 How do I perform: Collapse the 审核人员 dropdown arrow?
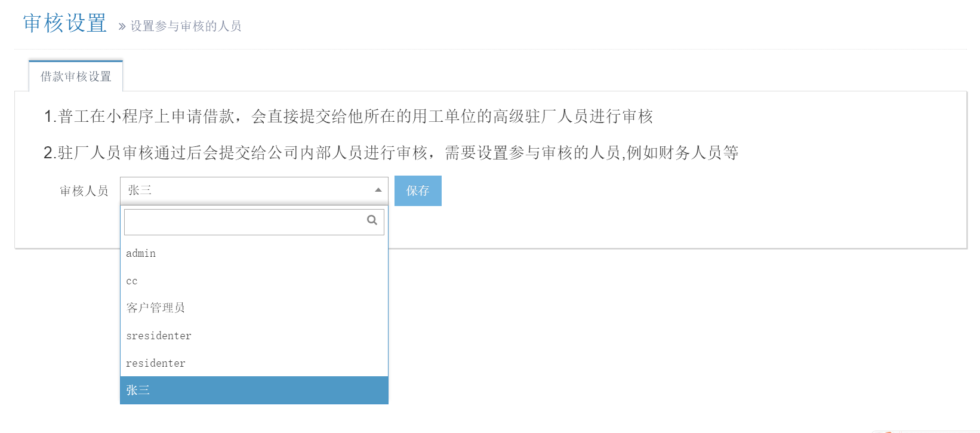378,190
